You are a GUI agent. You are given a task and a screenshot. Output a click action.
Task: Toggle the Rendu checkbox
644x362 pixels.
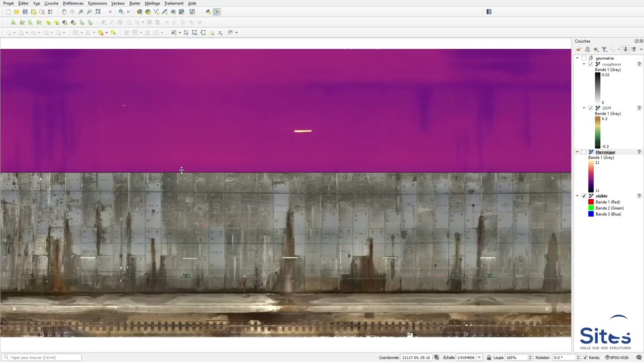click(585, 357)
